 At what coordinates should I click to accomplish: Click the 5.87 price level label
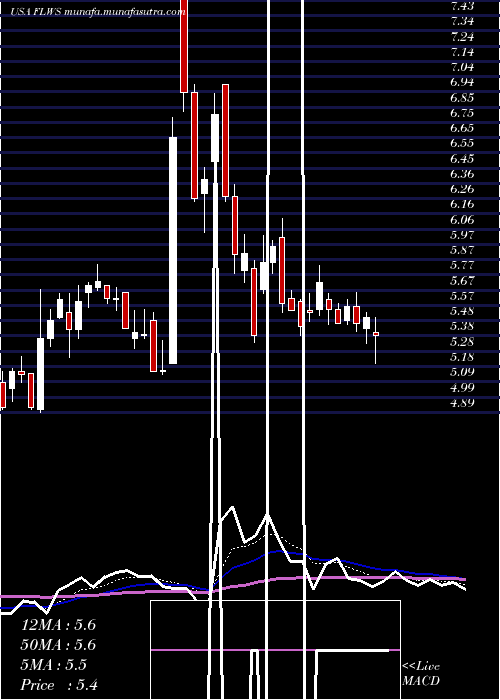tap(462, 250)
